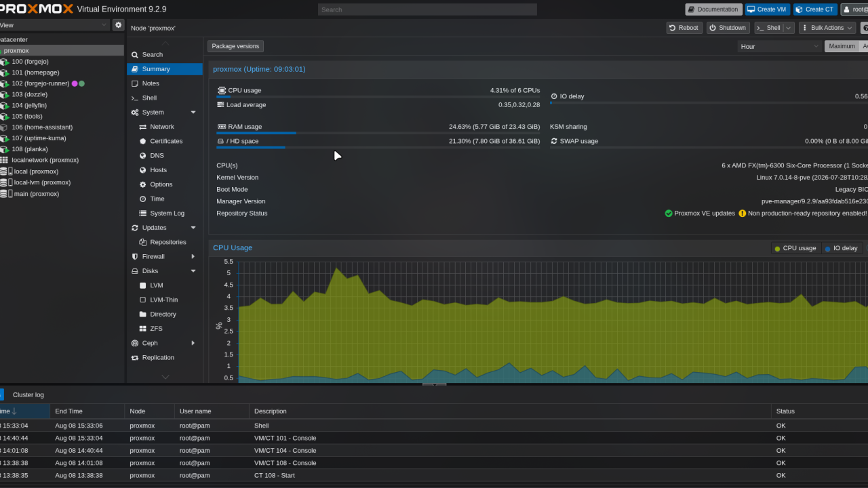Screen dimensions: 868x488
Task: Expand the Ceph menu group arrow
Action: (193, 343)
